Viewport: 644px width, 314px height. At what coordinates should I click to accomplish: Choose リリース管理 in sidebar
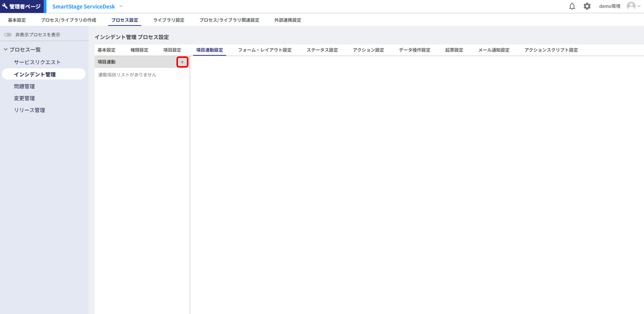coord(29,110)
